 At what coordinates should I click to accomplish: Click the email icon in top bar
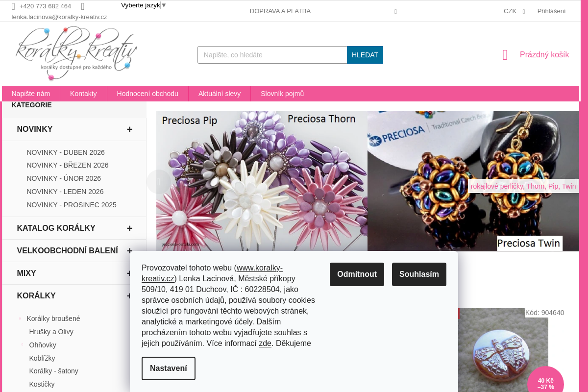pyautogui.click(x=83, y=6)
